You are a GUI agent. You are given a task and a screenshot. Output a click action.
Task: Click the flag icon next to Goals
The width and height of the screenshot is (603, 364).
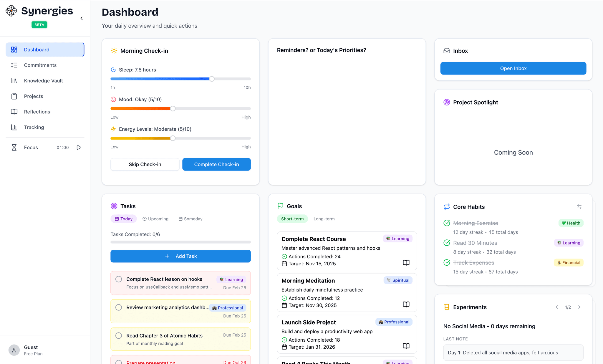[x=280, y=206]
